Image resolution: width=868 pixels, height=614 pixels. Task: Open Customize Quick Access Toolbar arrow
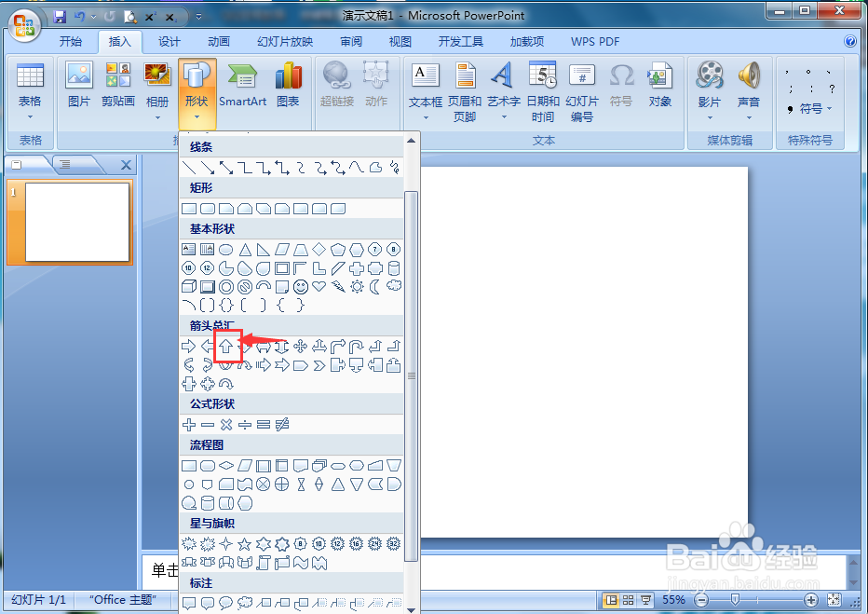click(x=198, y=17)
